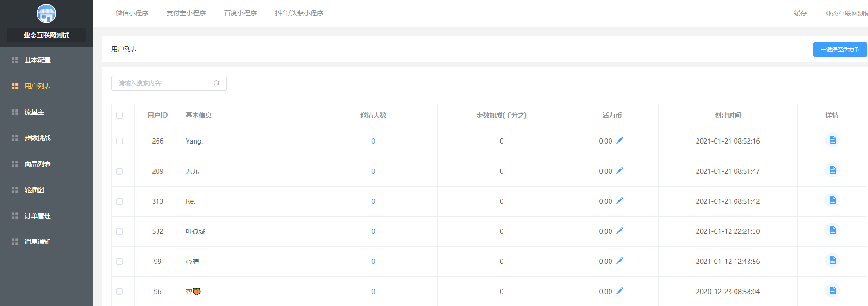Check the row checkbox for user 99

pyautogui.click(x=120, y=262)
